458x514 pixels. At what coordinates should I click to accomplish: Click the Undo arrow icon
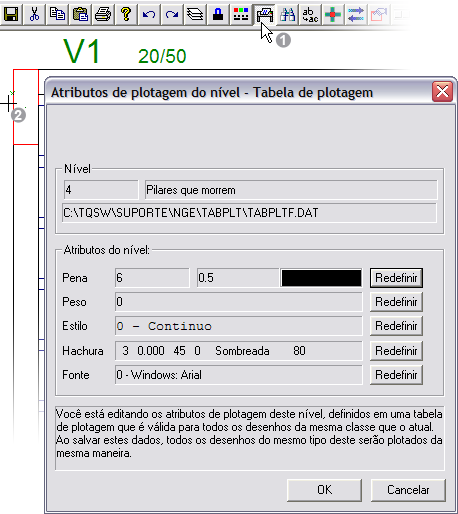tap(149, 14)
